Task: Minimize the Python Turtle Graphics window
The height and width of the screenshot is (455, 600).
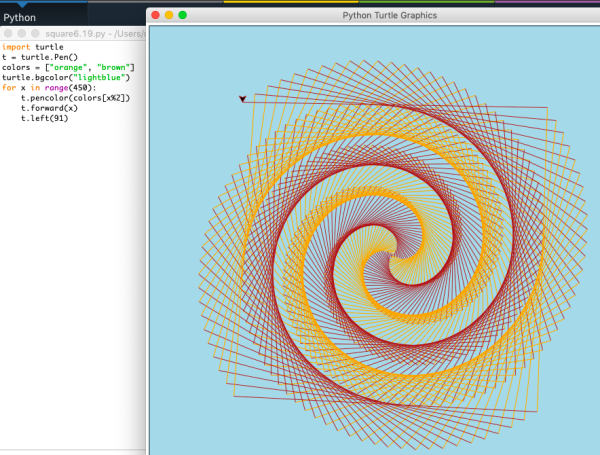Action: [x=169, y=15]
